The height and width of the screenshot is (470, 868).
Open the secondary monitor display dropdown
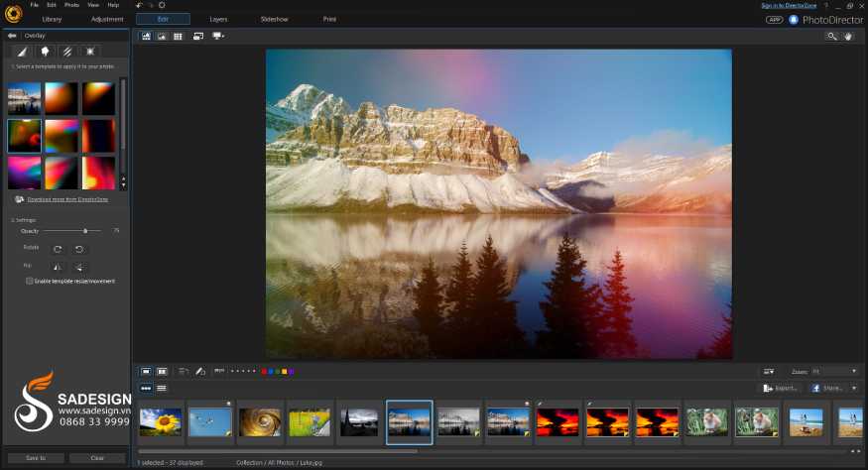(x=218, y=36)
